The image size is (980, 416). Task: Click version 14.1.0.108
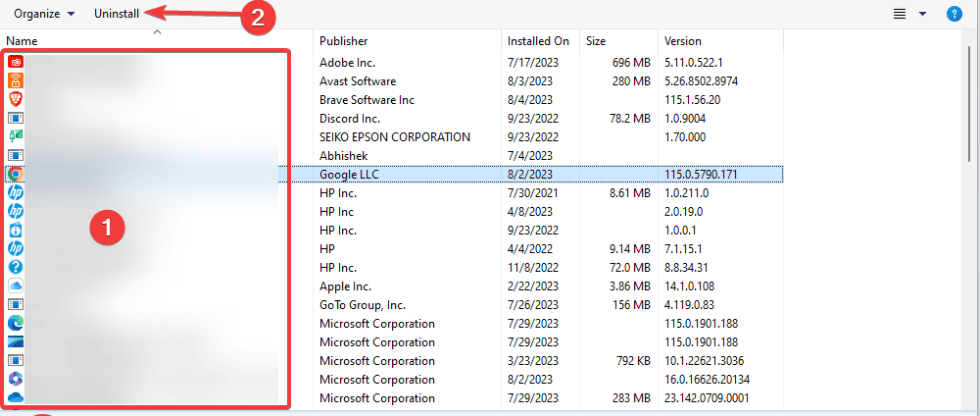pos(689,286)
